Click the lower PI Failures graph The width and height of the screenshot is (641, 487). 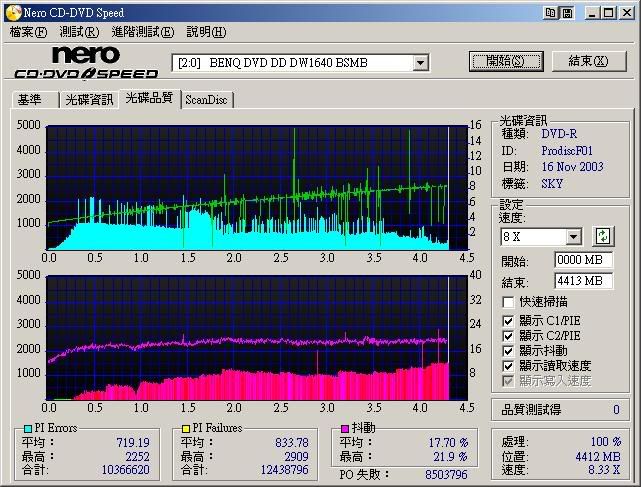[257, 338]
